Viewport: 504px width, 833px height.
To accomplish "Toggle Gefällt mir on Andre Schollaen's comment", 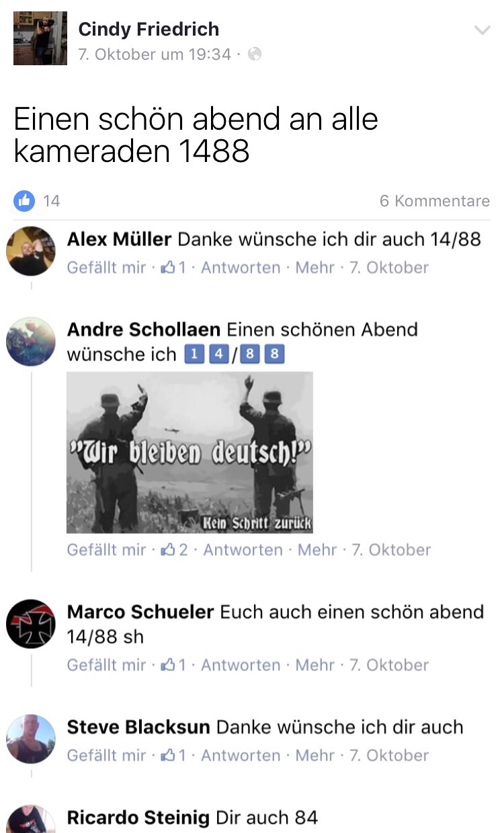I will 106,550.
